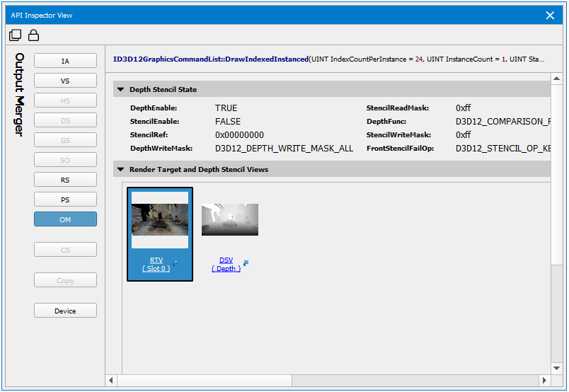
Task: Click the vertical scrollbar's up arrow
Action: click(556, 79)
